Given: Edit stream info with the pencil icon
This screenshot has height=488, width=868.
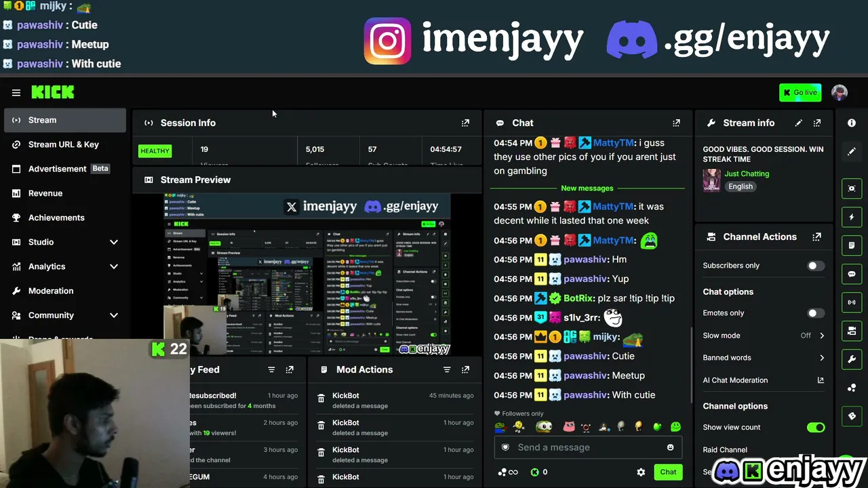Looking at the screenshot, I should (799, 123).
